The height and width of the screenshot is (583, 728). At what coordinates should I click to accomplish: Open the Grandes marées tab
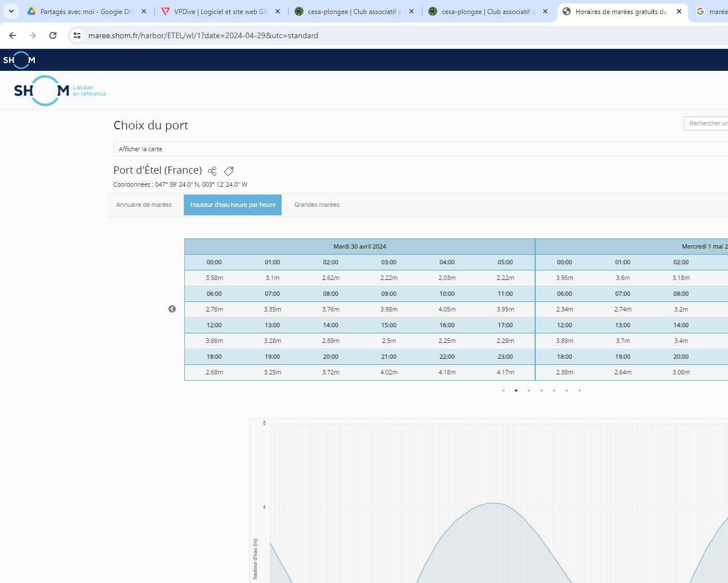coord(316,205)
